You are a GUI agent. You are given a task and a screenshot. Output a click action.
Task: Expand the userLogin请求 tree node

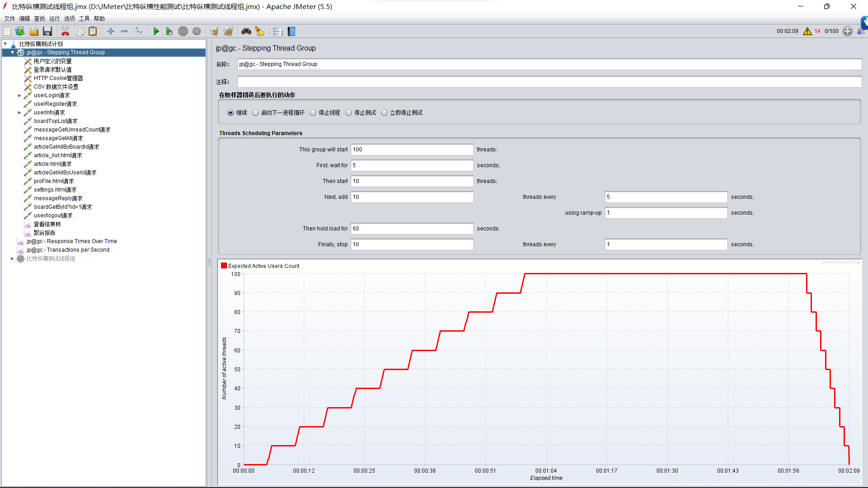(x=19, y=96)
